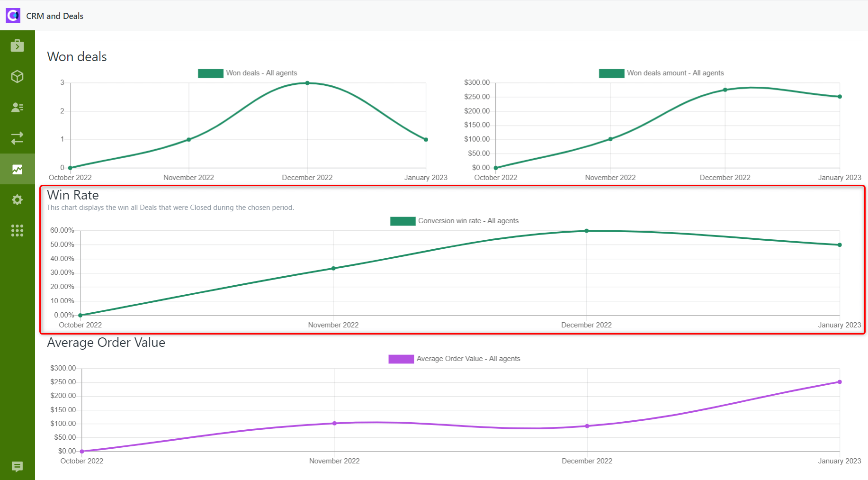Viewport: 868px width, 480px height.
Task: Open the CRM app logo icon
Action: 13,16
